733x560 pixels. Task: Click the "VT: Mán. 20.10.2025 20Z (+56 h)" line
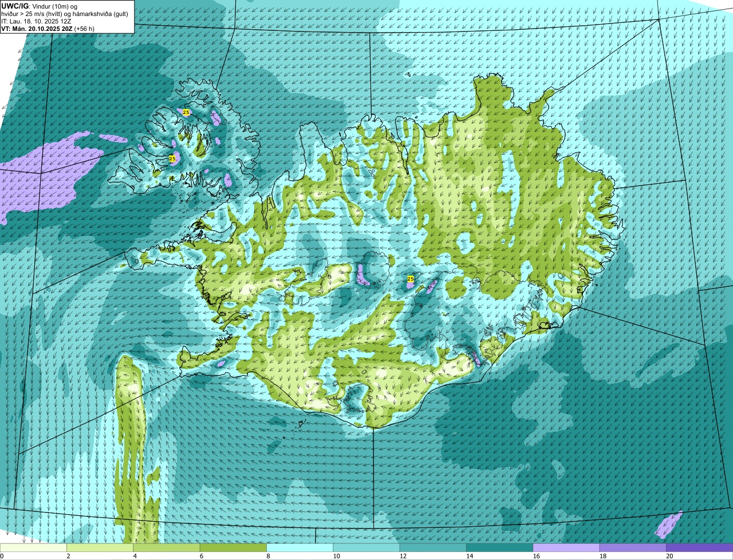[x=48, y=28]
